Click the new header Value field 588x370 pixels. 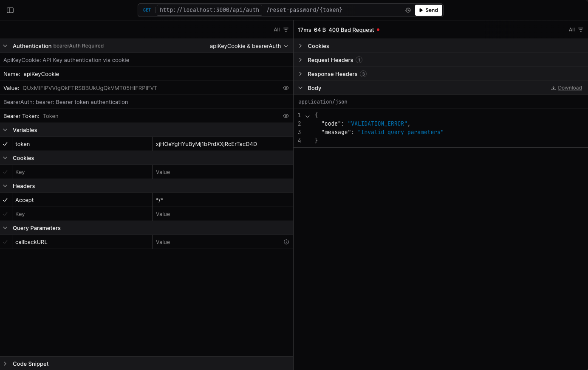tap(223, 214)
